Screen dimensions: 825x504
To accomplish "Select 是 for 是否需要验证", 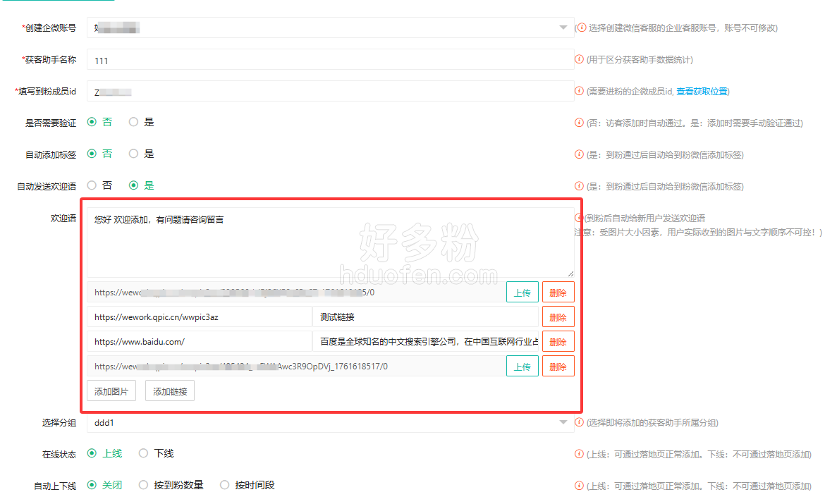I will click(x=134, y=122).
